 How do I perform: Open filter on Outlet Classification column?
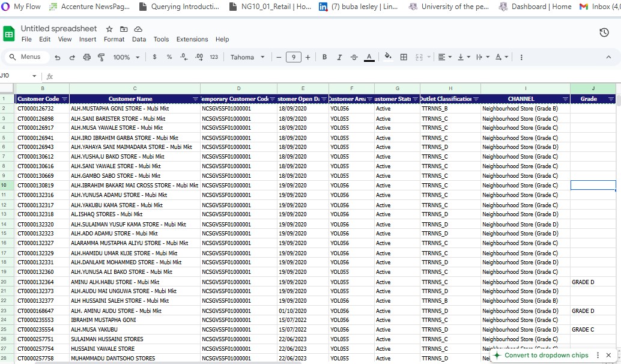(x=476, y=99)
